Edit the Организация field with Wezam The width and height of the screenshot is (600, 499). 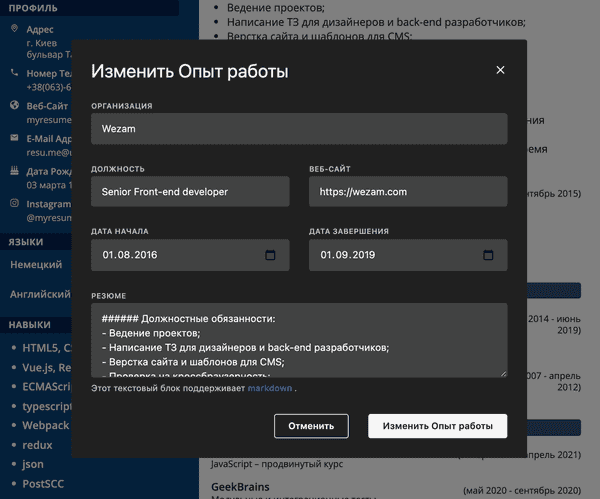pos(299,128)
